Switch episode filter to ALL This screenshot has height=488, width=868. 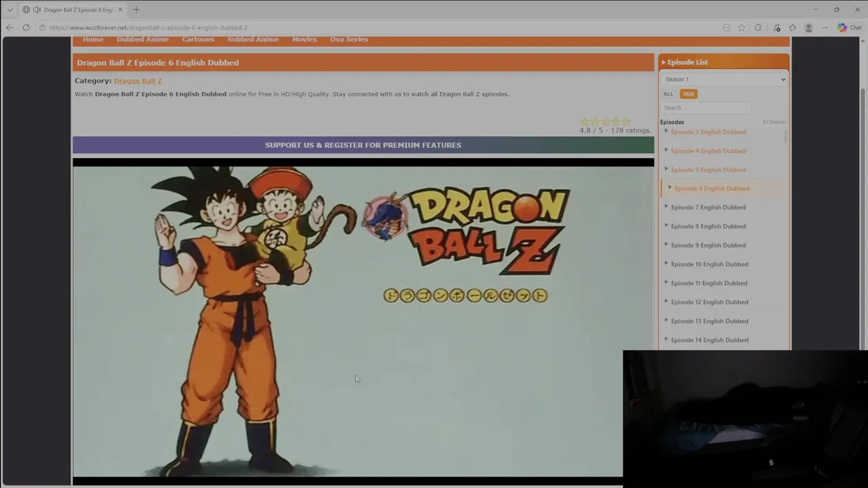(669, 94)
